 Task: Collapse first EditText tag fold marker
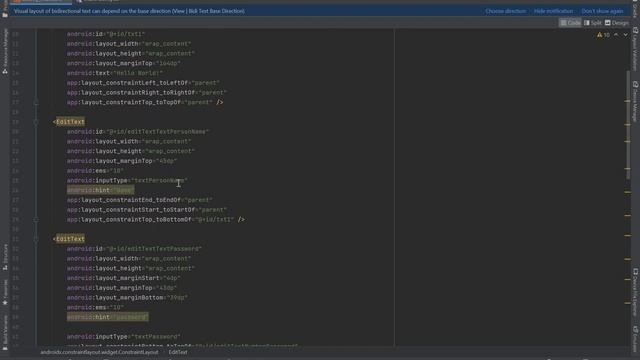(36, 122)
